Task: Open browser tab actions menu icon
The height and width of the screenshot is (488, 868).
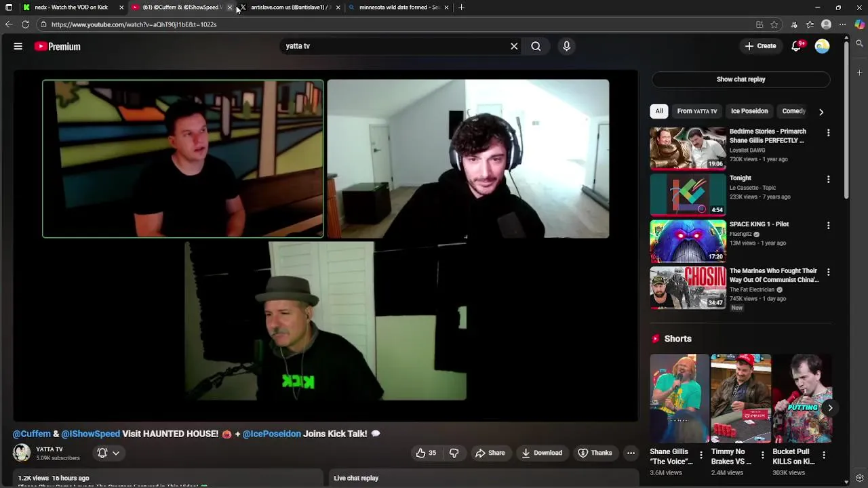Action: point(9,7)
